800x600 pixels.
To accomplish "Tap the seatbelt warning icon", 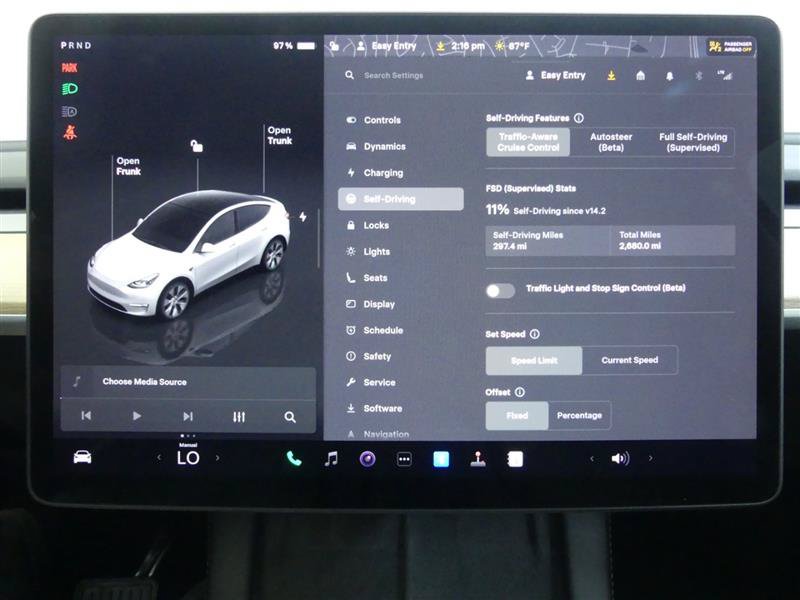I will 70,133.
